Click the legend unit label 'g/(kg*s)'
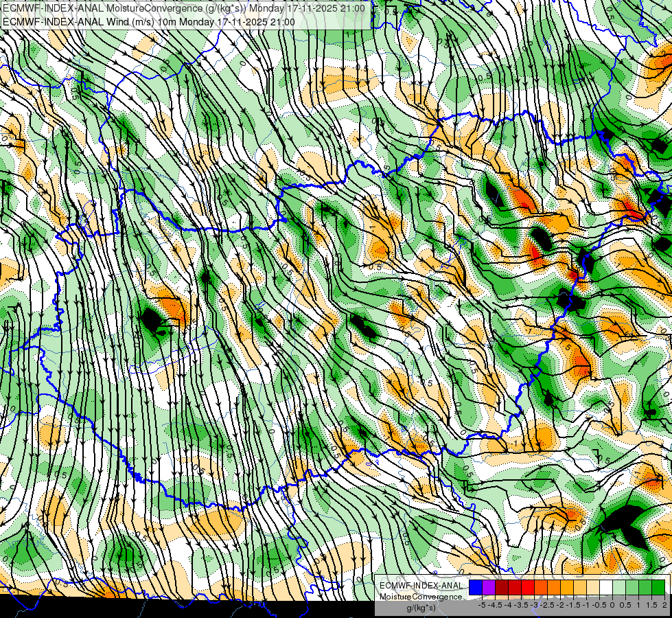 pos(421,608)
